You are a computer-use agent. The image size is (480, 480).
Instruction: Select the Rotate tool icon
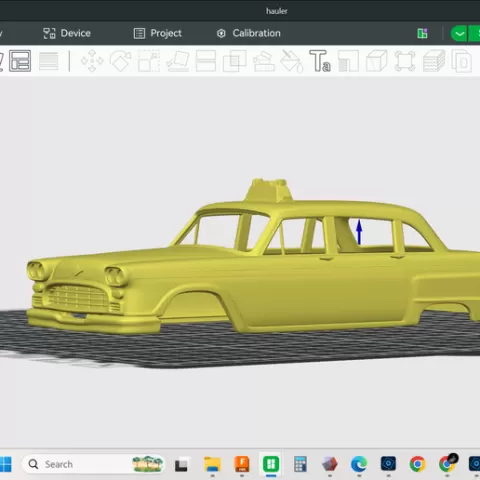click(120, 61)
